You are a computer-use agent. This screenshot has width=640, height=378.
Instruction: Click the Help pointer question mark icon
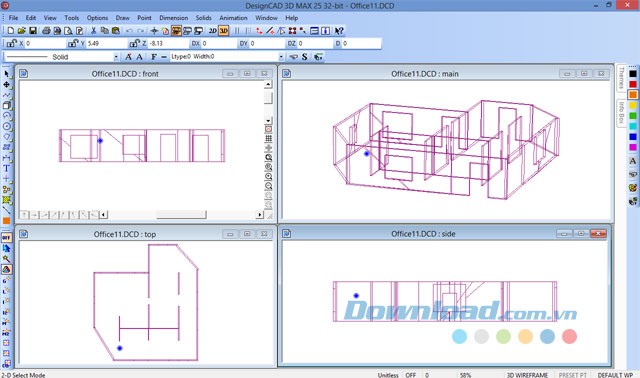tap(339, 31)
